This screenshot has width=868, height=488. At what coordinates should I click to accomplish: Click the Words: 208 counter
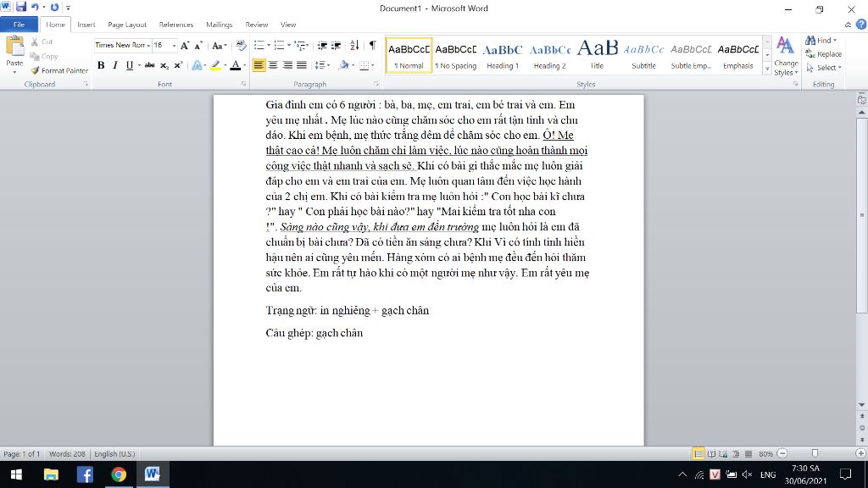pyautogui.click(x=67, y=454)
